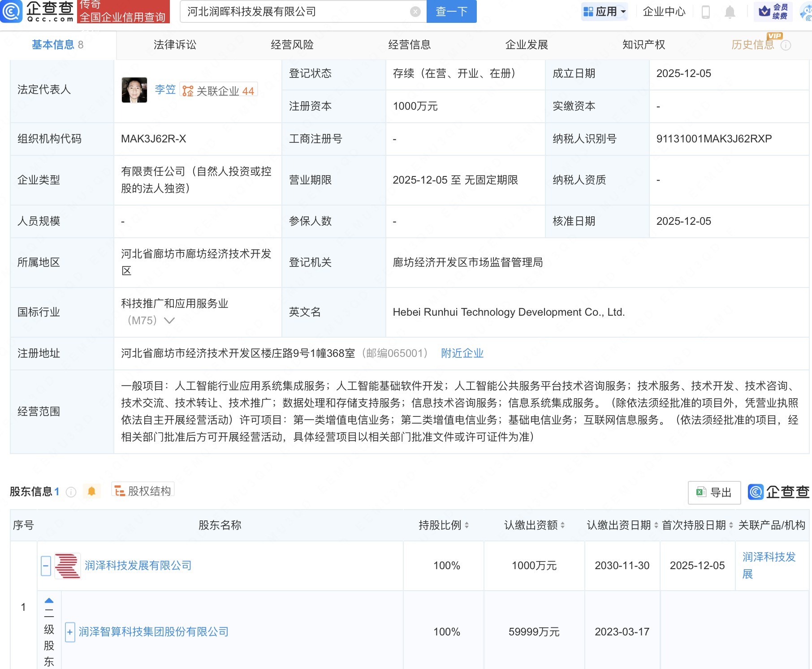Click the info circle icon next to 股东信息
Viewport: 812px width, 669px height.
point(71,492)
